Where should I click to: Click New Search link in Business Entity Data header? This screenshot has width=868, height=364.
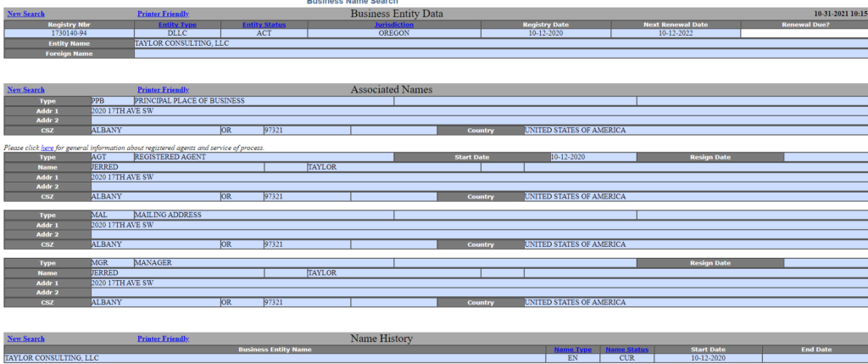click(26, 14)
